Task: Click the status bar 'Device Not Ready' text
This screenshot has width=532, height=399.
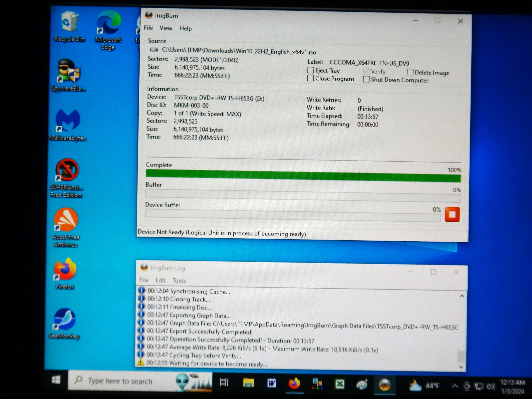Action: pyautogui.click(x=221, y=233)
